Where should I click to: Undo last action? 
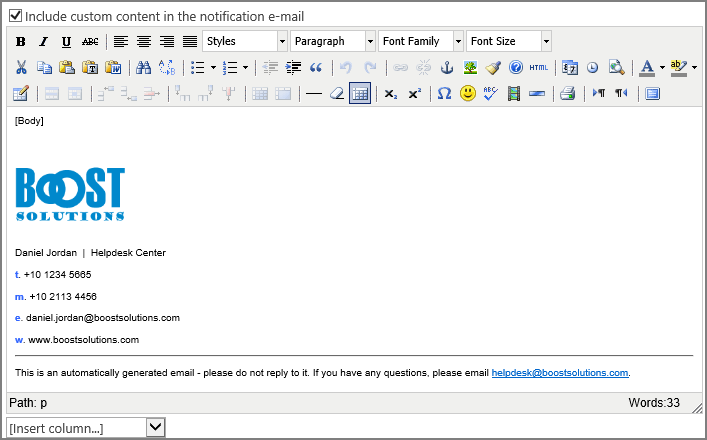(346, 68)
